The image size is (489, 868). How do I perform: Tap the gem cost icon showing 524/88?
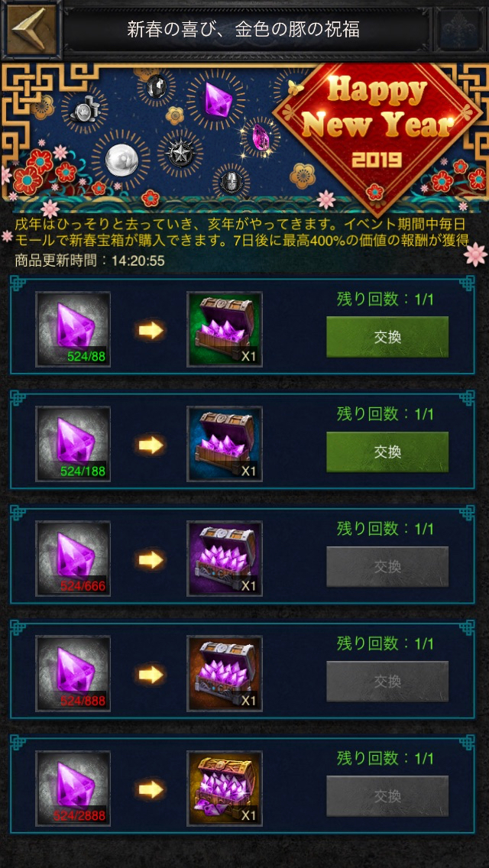tap(73, 329)
